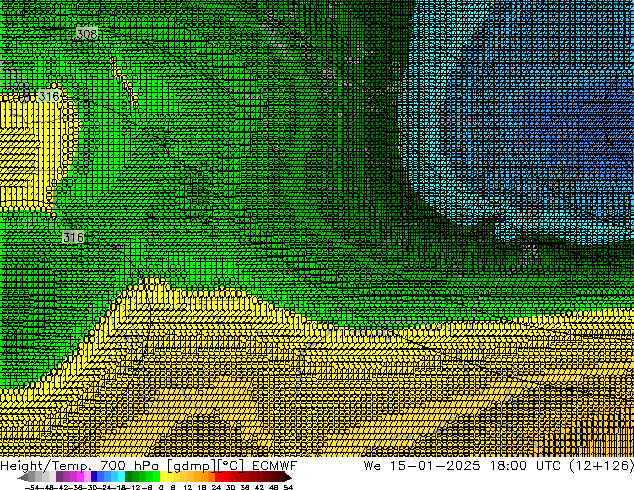Select the cyan legend swatch near -18

coord(121,477)
